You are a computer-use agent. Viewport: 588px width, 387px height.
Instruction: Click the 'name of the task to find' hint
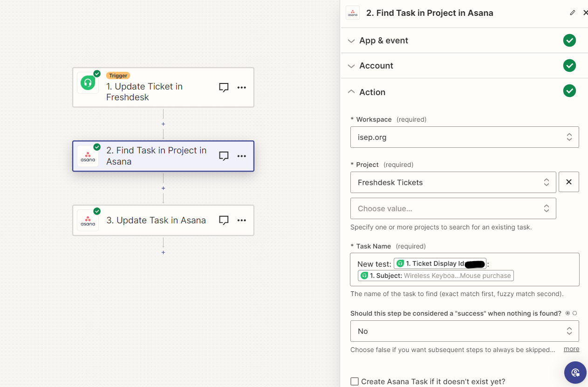tap(457, 294)
